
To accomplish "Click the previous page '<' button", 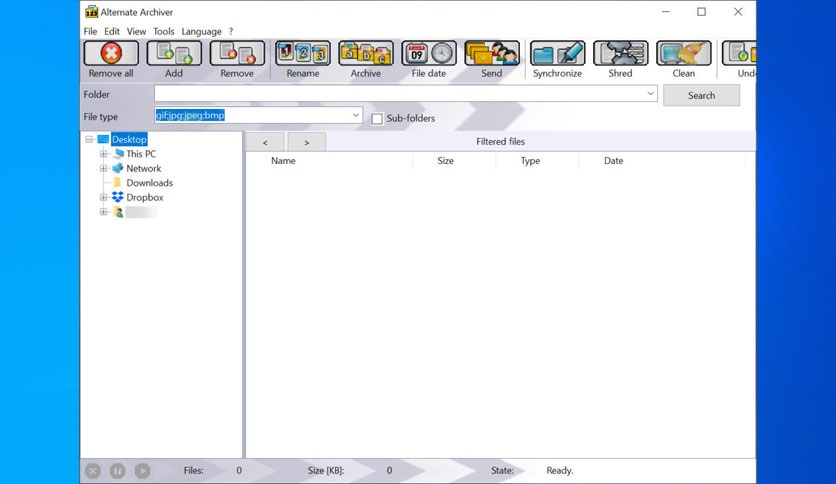I will (265, 142).
